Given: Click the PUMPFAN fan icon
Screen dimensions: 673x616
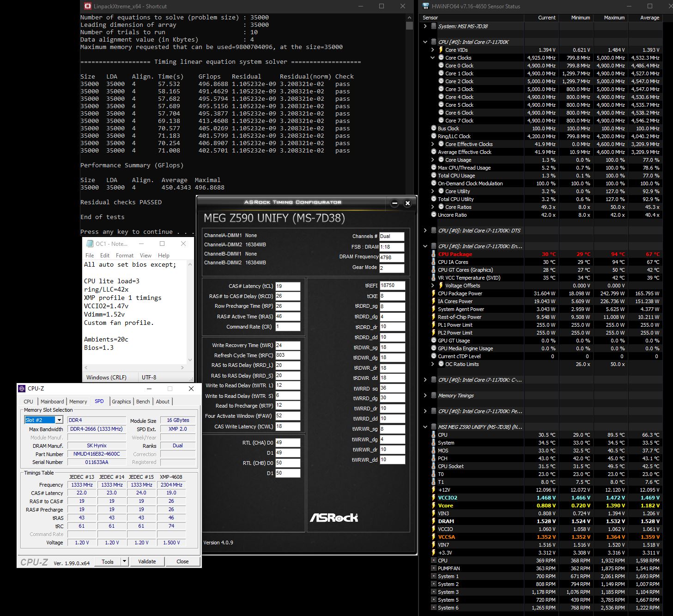Looking at the screenshot, I should coord(433,568).
